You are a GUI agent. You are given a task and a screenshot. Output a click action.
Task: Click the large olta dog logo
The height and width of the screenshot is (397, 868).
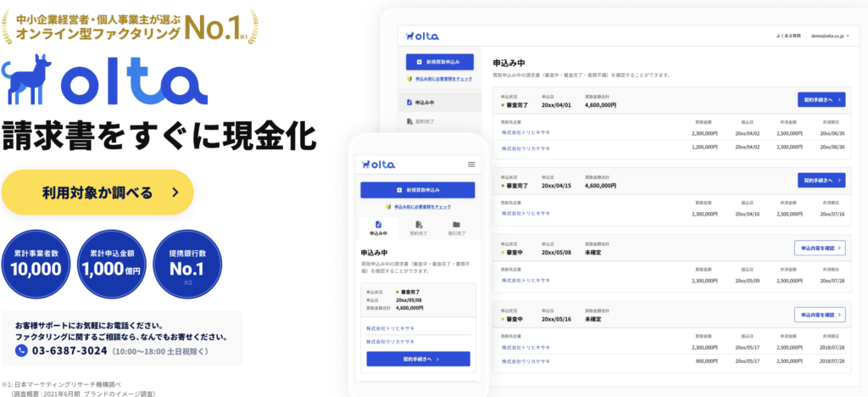point(104,79)
